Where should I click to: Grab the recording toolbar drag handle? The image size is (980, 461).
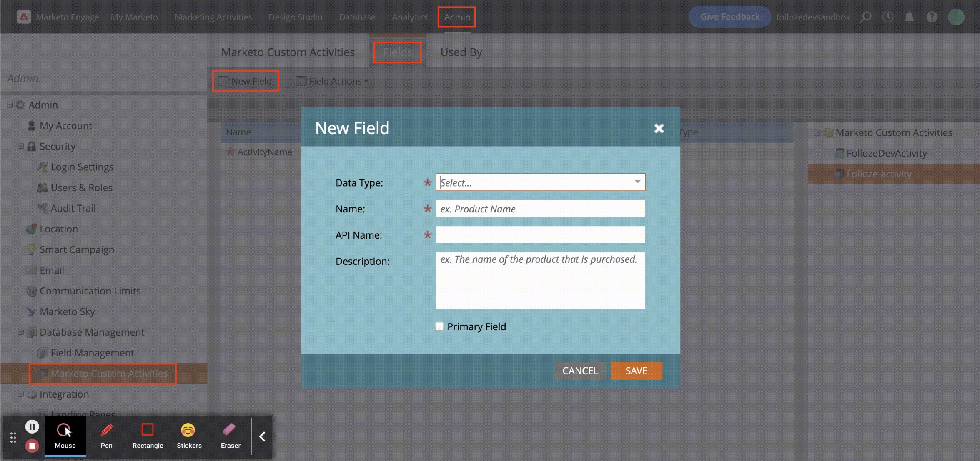click(13, 437)
